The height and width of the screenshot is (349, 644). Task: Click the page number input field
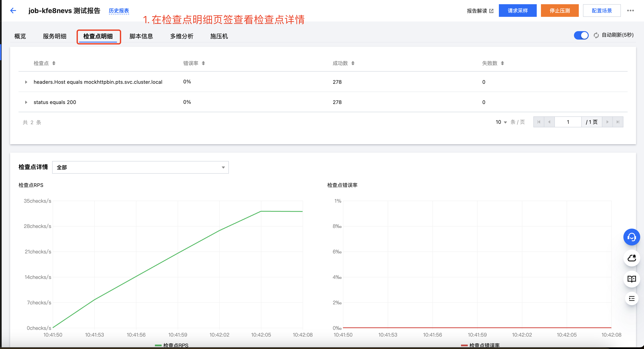(568, 122)
